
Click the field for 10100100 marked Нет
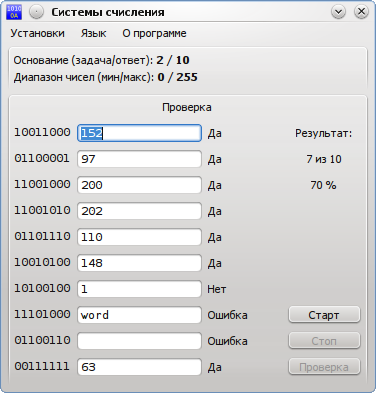[x=139, y=289]
